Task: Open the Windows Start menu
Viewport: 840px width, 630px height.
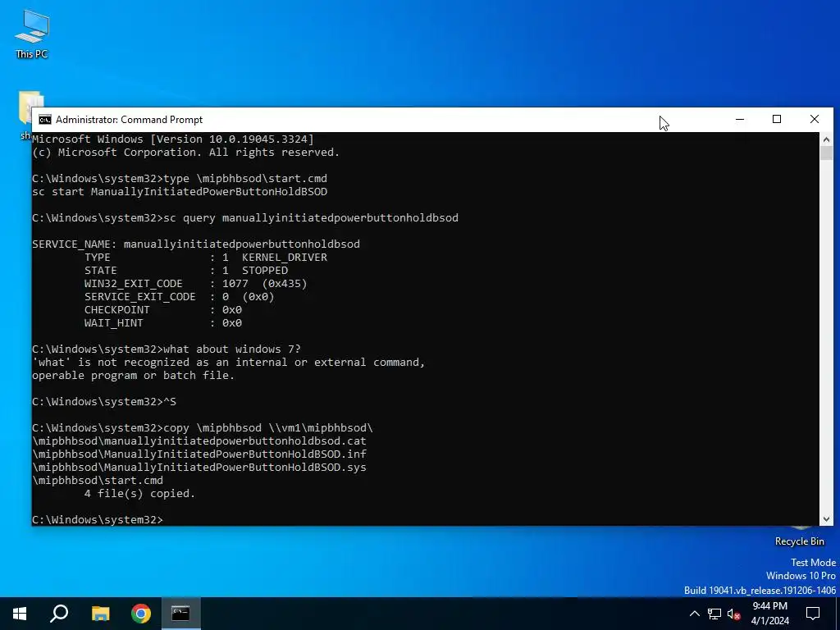Action: 20,614
